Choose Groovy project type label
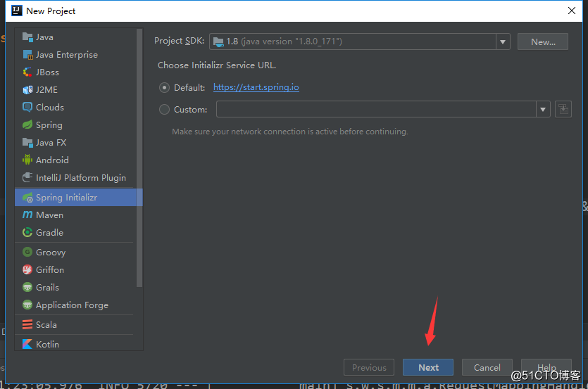Screen dimensions: 588x389 [51, 253]
